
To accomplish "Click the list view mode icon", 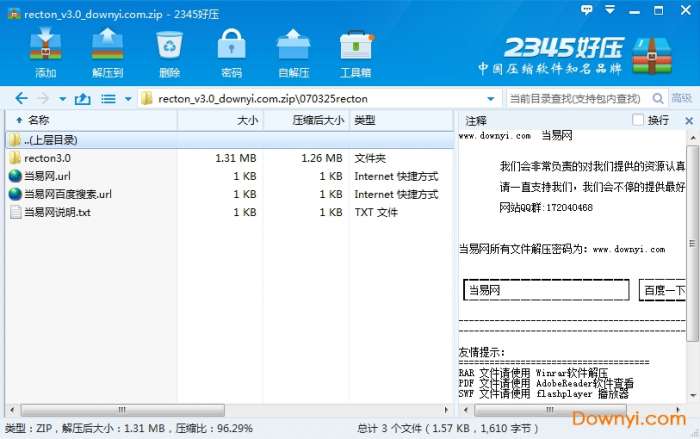I will (108, 99).
